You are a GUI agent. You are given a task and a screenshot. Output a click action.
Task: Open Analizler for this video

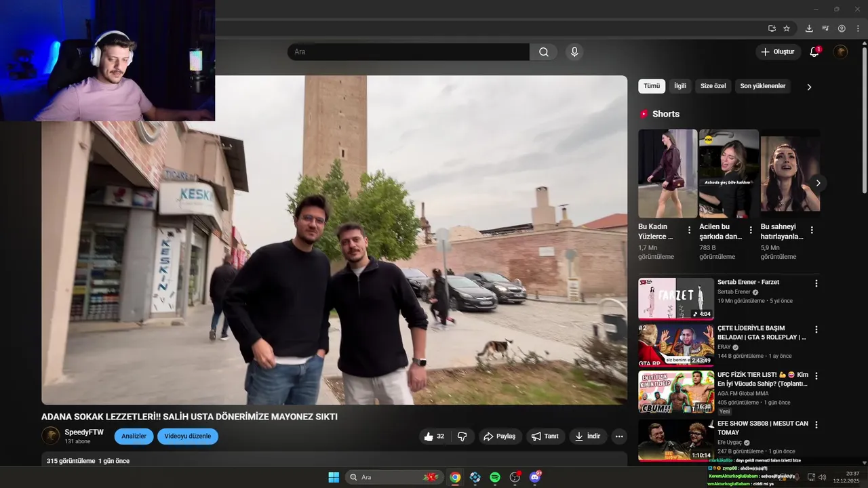tap(134, 436)
